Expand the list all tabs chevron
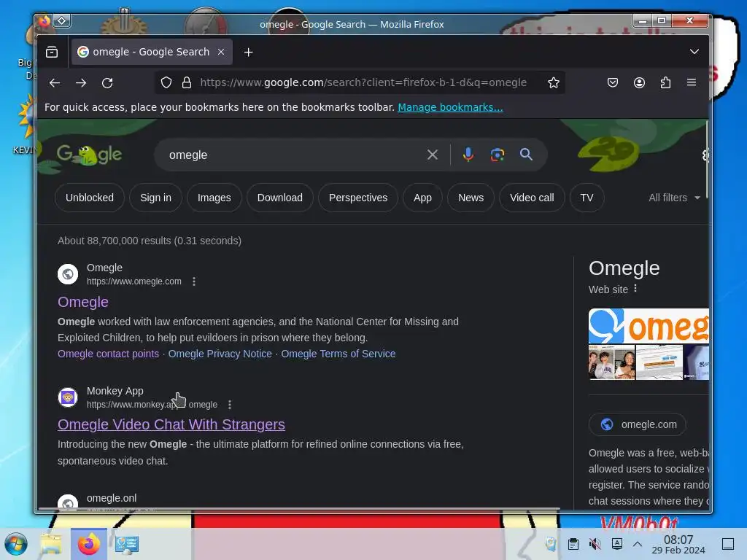Image resolution: width=747 pixels, height=560 pixels. (694, 52)
